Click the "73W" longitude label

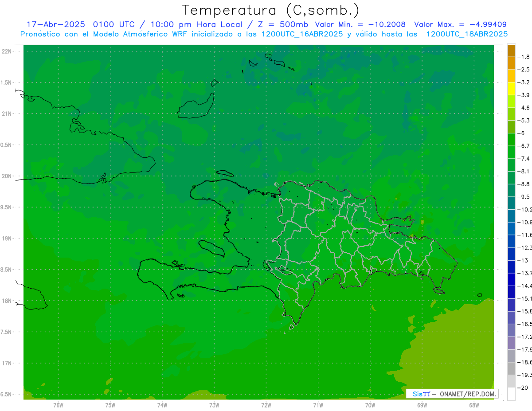(214, 405)
